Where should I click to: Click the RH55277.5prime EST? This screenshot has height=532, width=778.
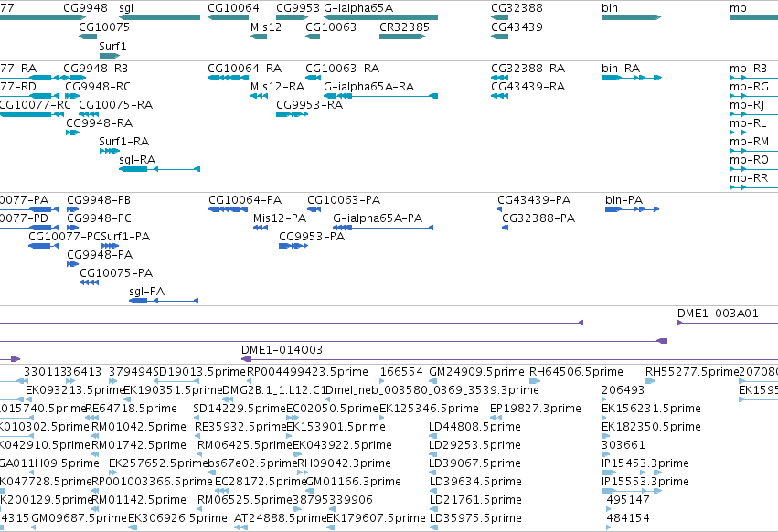tap(651, 381)
